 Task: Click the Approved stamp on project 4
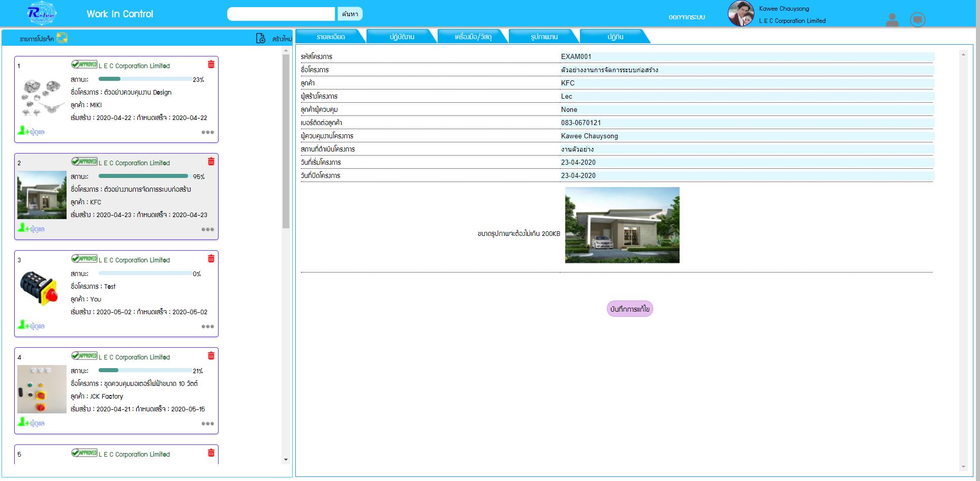(x=84, y=355)
